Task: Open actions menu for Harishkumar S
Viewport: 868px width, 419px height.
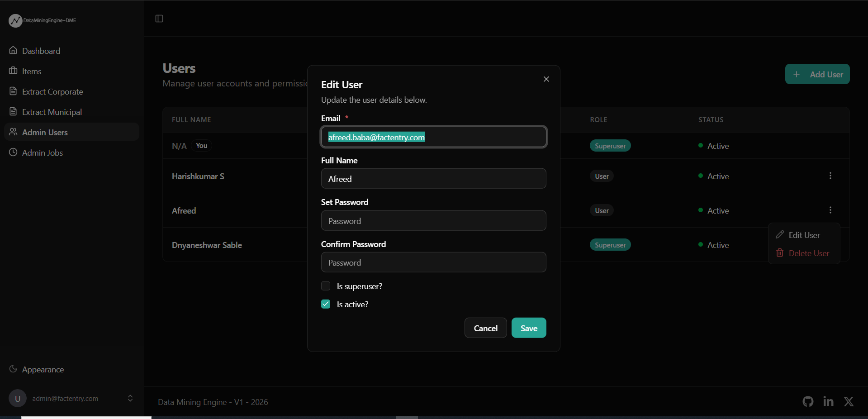Action: coord(830,176)
